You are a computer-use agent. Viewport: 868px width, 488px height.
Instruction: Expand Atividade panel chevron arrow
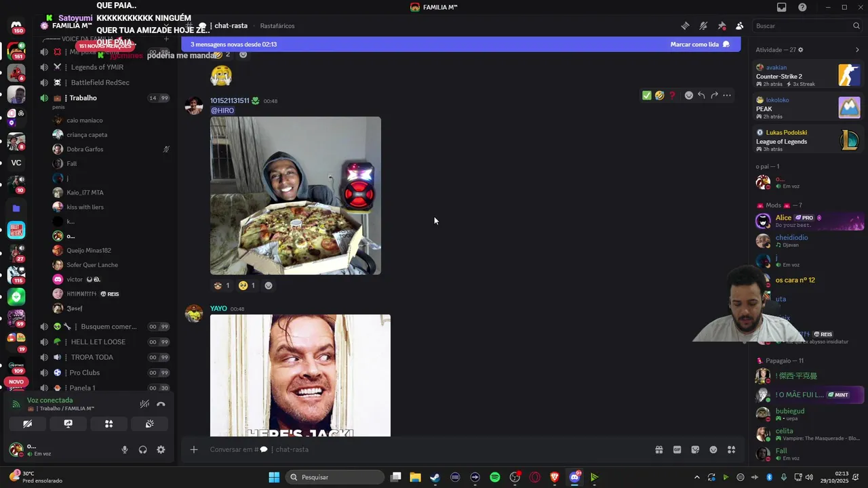857,49
